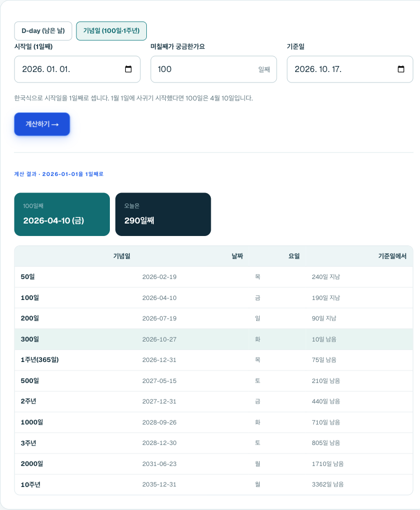The height and width of the screenshot is (510, 420).
Task: Click the 기념일 column header
Action: 122,256
